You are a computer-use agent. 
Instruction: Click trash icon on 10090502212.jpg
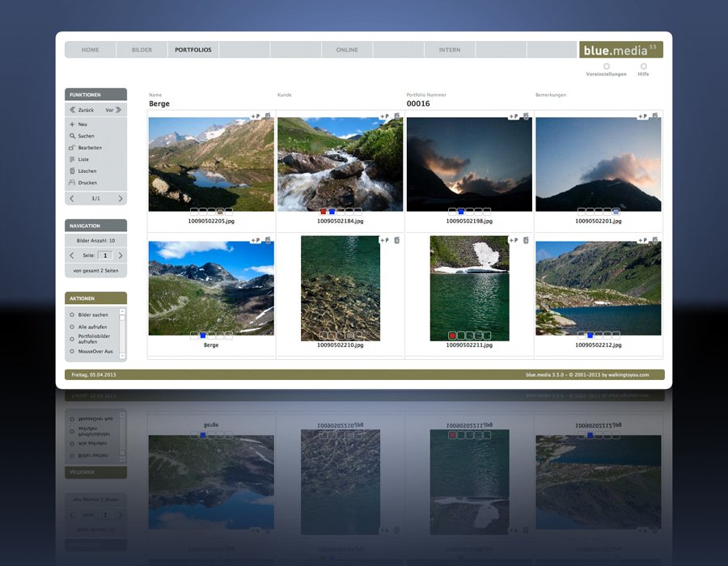(655, 240)
